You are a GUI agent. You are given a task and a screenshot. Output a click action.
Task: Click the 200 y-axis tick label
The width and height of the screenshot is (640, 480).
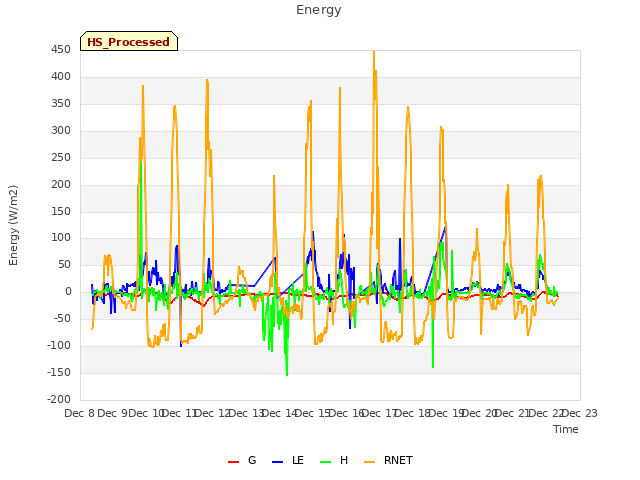[61, 184]
